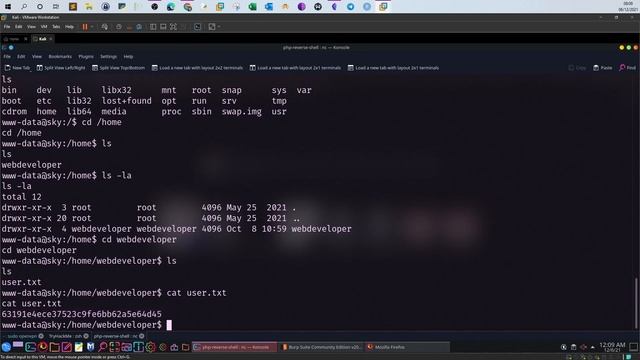Pause the virtual machine in VMware
Screen dimensions: 640x360
pos(85,27)
